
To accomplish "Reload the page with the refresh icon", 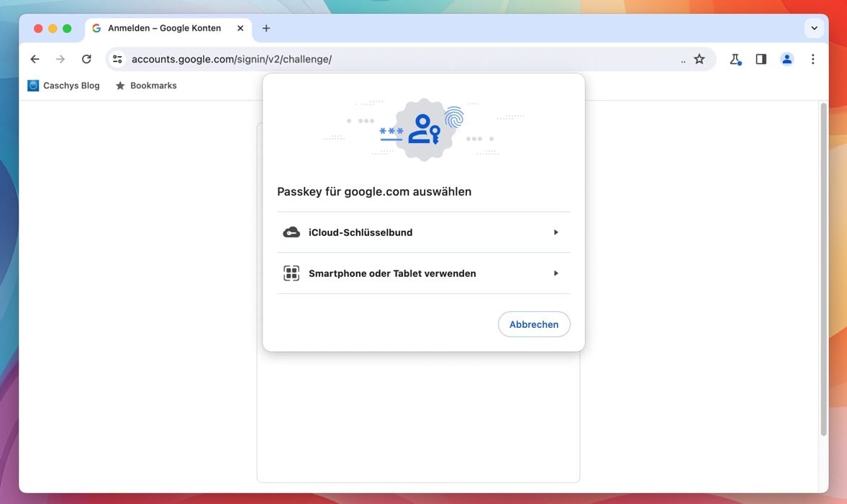I will (86, 59).
